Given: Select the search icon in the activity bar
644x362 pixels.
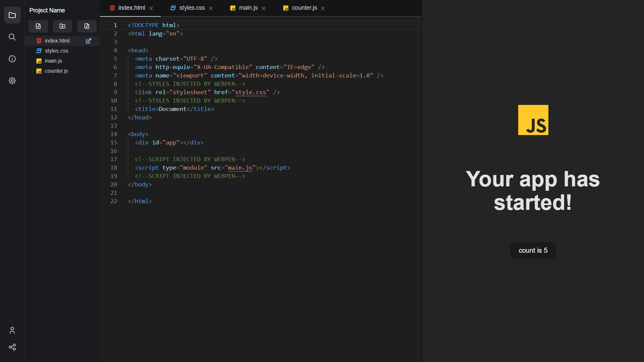Looking at the screenshot, I should [12, 37].
